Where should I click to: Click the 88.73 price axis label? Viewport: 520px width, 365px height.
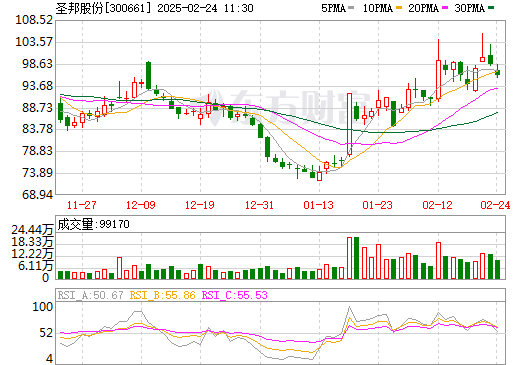coord(37,108)
